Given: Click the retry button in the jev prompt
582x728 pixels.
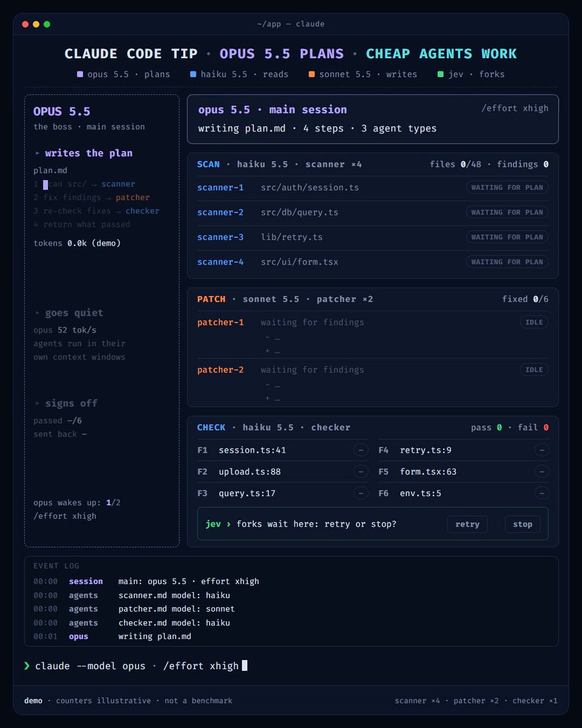Looking at the screenshot, I should [467, 524].
